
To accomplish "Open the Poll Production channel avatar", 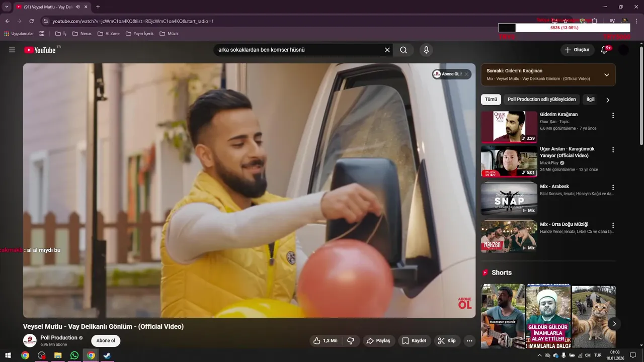I will coord(30,340).
